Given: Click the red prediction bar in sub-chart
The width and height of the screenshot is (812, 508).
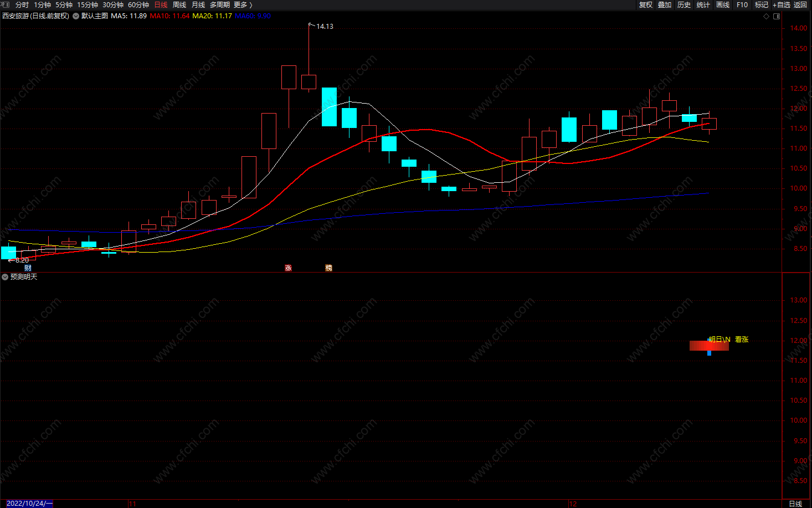Looking at the screenshot, I should click(709, 346).
